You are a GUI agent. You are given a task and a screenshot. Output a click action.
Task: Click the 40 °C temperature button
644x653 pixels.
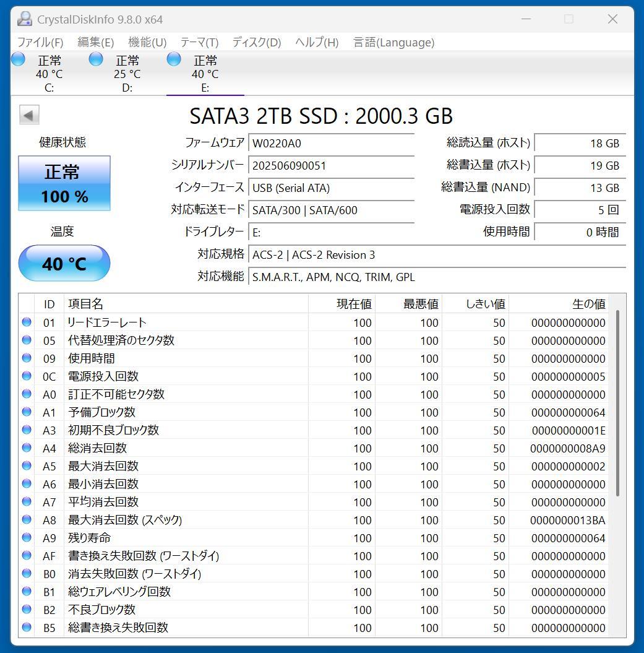pyautogui.click(x=64, y=263)
